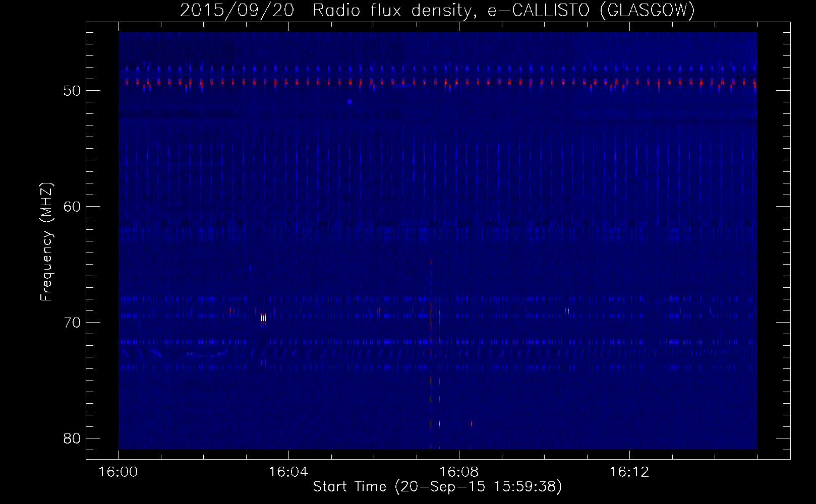Click the date 2015/09/20 in the title

(x=237, y=10)
